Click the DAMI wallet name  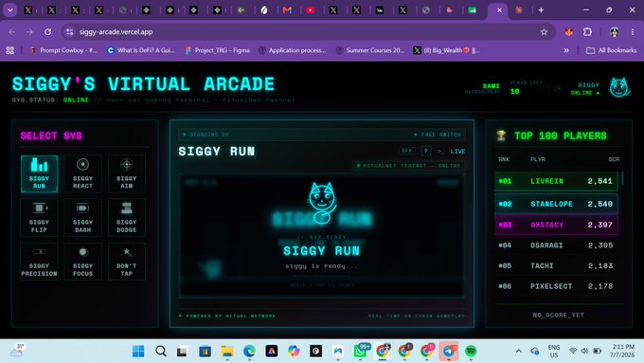tap(492, 86)
